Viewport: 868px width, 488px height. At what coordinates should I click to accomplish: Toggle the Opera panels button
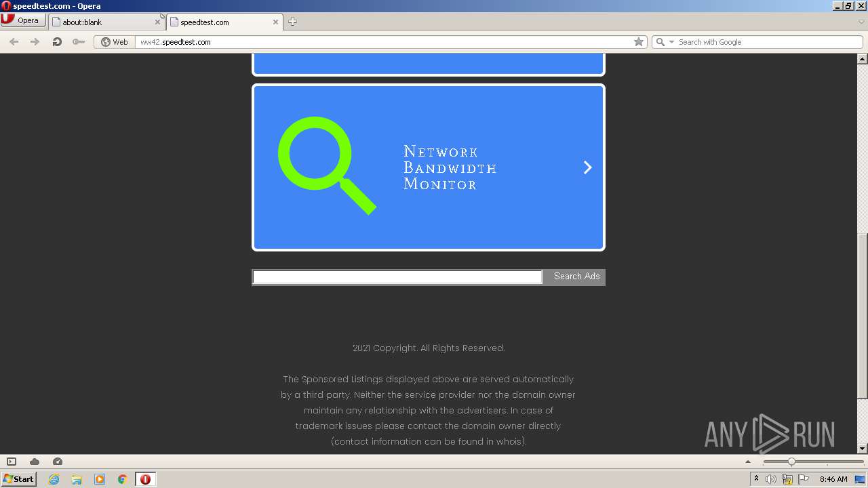point(12,462)
